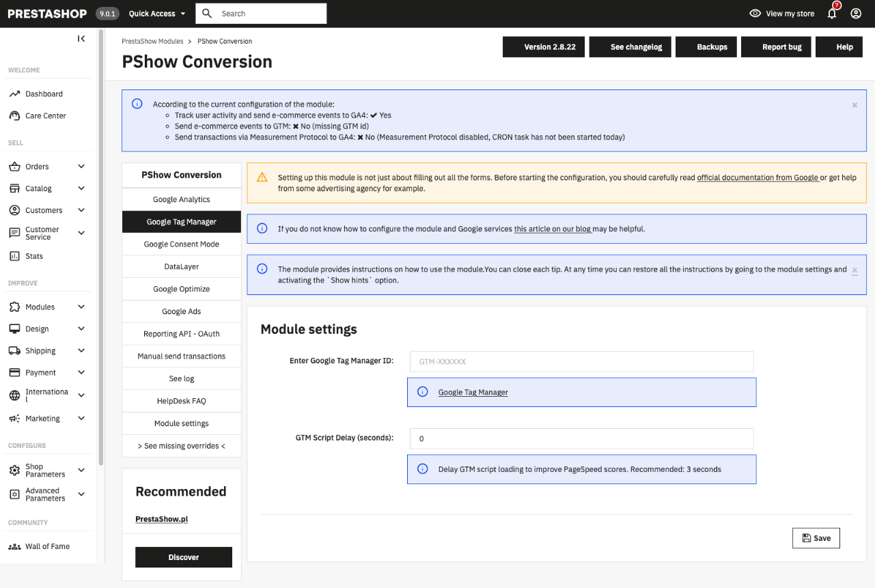Expand the Orders submenu chevron
Viewport: 875px width, 588px height.
click(x=81, y=167)
